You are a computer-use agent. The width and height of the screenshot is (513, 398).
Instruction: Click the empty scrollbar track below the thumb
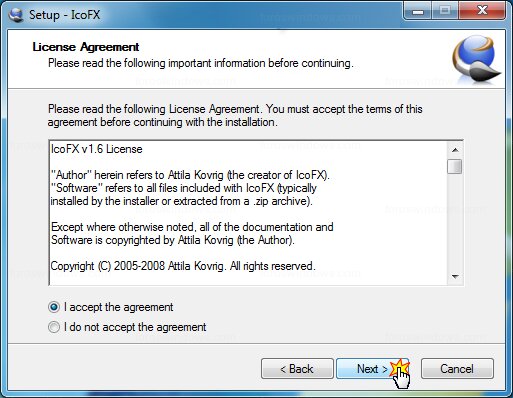point(455,221)
